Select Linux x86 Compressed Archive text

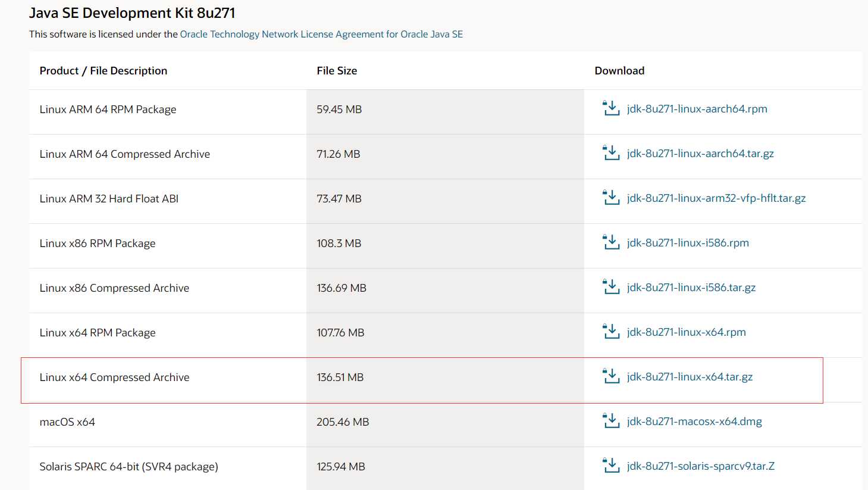pyautogui.click(x=114, y=288)
